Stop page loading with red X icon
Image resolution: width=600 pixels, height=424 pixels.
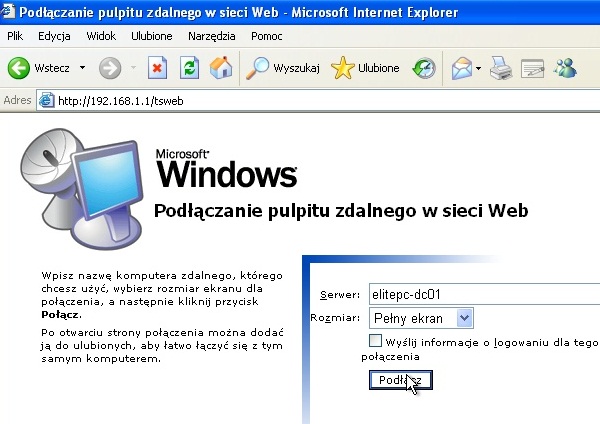157,68
